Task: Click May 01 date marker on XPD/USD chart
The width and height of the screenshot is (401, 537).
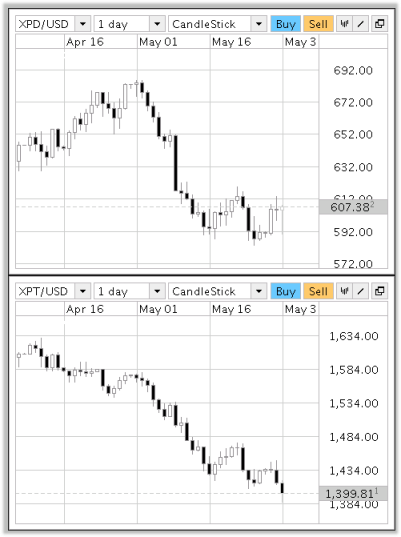Action: click(x=158, y=42)
